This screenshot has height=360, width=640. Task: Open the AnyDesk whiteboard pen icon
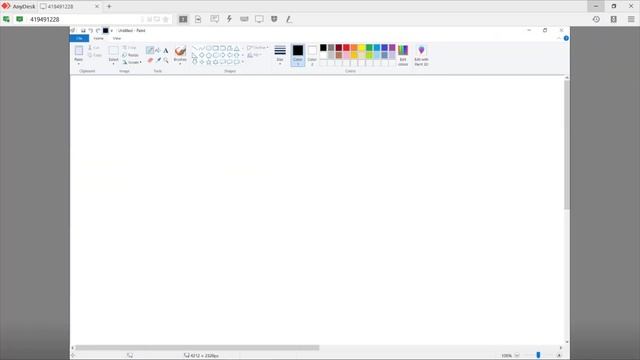(x=289, y=19)
